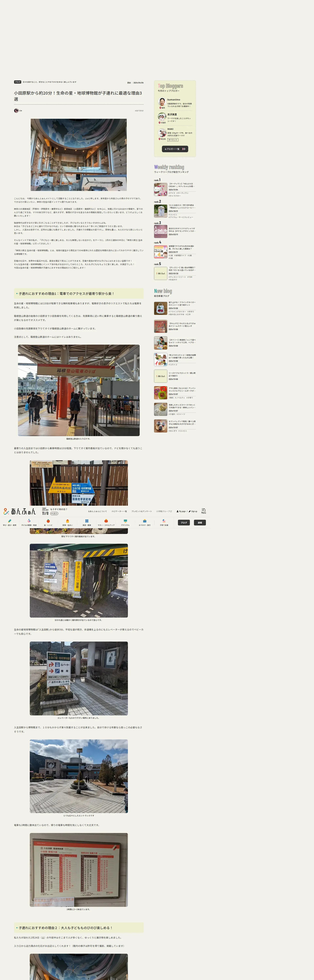Select the 食・レシピ tomato category icon
The image size is (314, 980).
[48, 522]
